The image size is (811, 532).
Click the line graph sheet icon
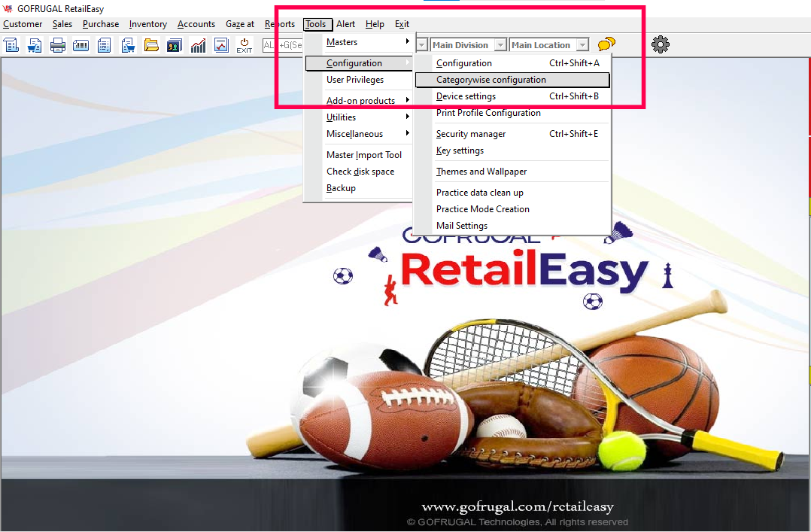[221, 45]
